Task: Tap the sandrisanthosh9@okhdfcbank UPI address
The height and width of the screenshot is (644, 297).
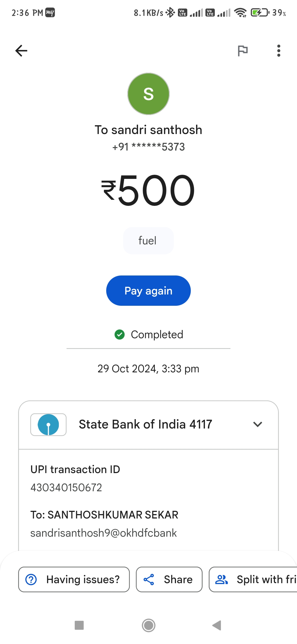Action: pos(104,533)
